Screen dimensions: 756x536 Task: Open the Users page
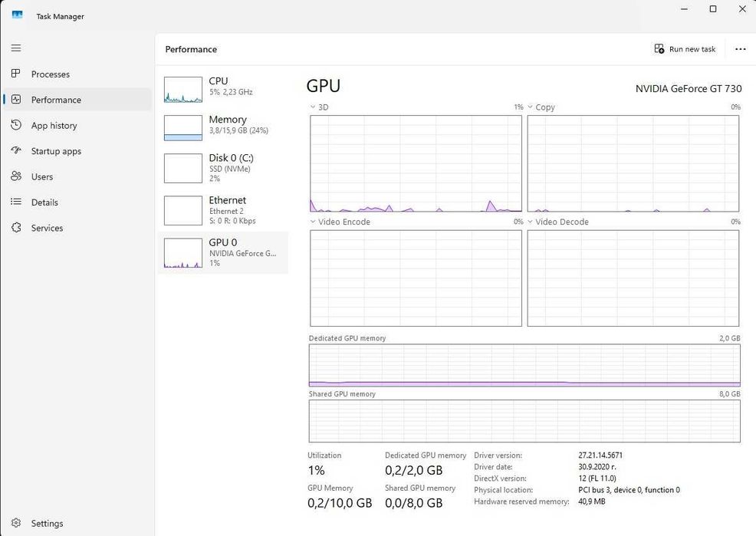tap(77, 176)
